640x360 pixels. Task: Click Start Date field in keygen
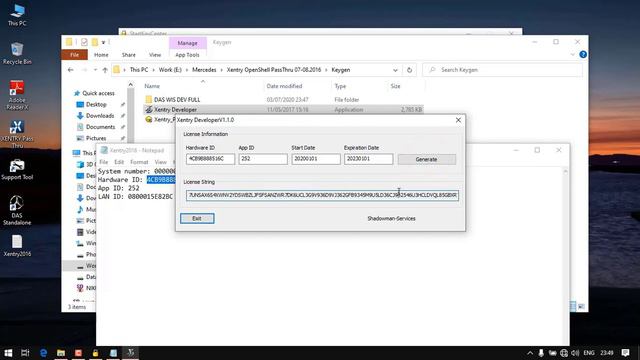click(x=316, y=159)
